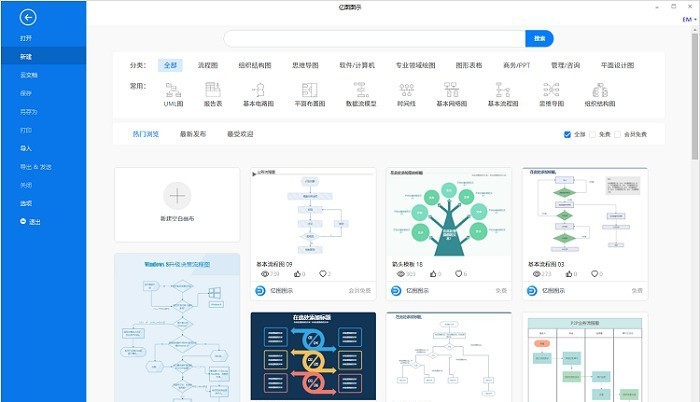The width and height of the screenshot is (700, 402).
Task: Click 退出 in the left sidebar
Action: (35, 222)
